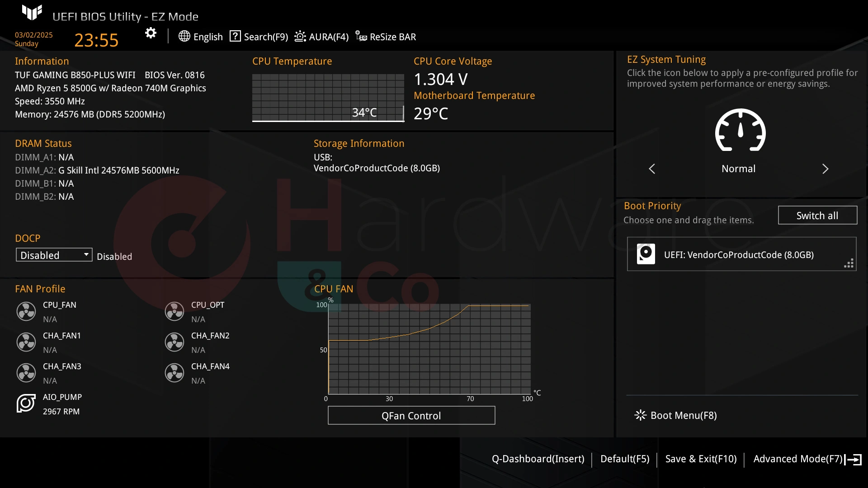
Task: Click the date 03/02/2025 Sunday
Action: click(34, 39)
